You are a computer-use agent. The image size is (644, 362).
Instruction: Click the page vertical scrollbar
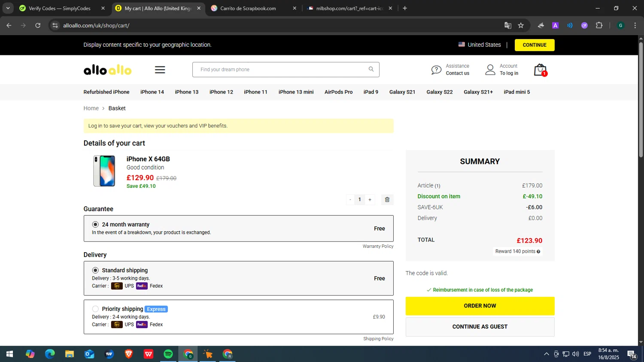point(641,99)
